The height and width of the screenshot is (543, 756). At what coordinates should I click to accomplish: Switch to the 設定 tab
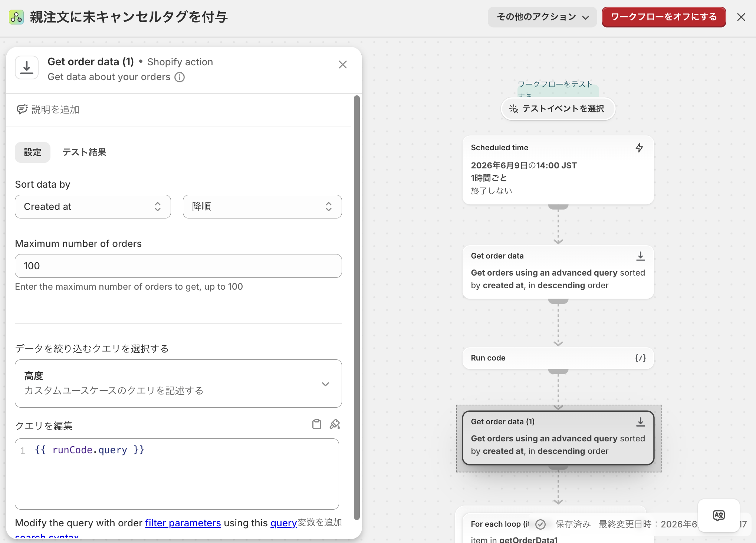pos(33,152)
